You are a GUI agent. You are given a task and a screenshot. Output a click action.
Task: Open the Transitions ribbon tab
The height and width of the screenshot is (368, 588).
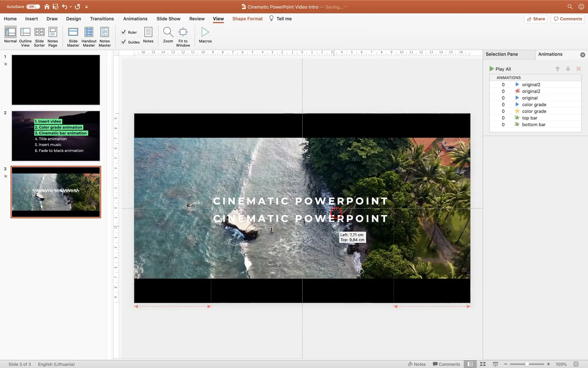pyautogui.click(x=102, y=19)
